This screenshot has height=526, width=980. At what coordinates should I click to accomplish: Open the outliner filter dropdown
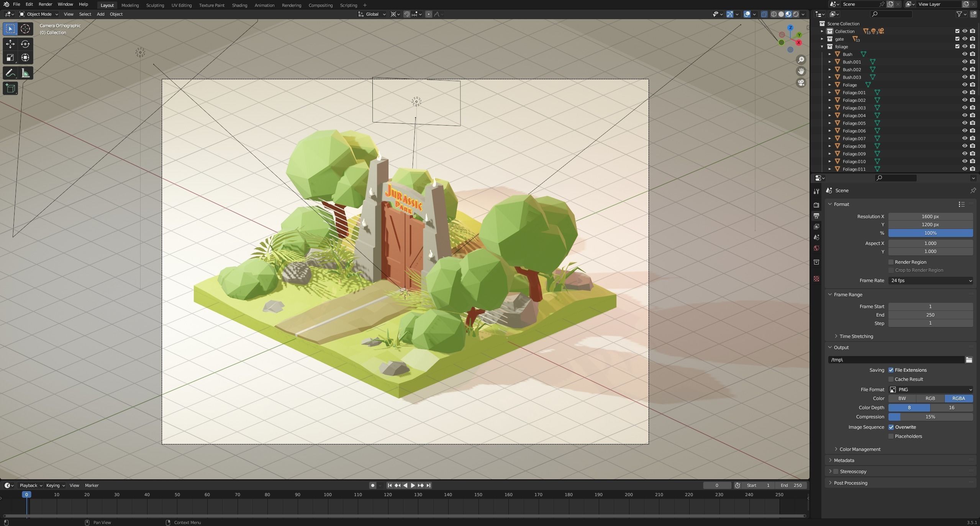click(962, 14)
